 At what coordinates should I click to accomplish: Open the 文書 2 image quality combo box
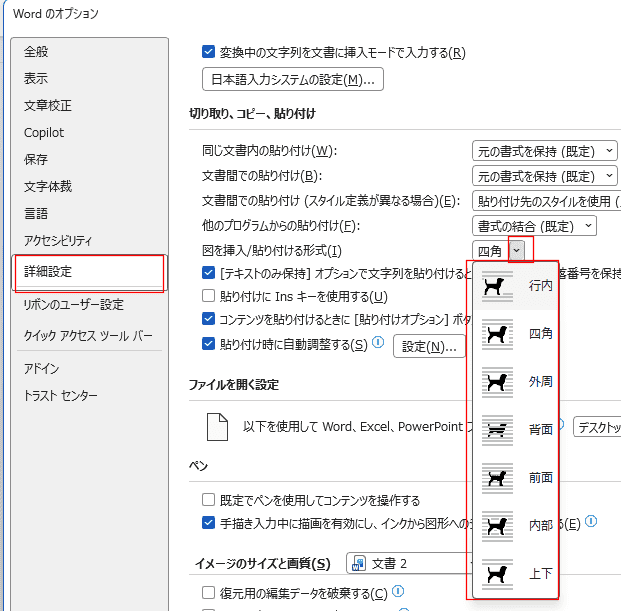click(410, 564)
